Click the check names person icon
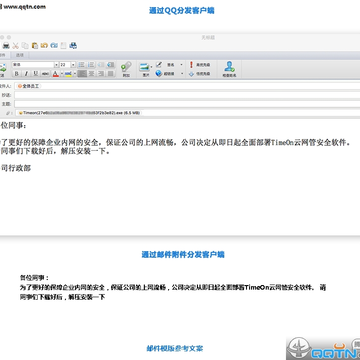The image size is (360, 360). [229, 69]
